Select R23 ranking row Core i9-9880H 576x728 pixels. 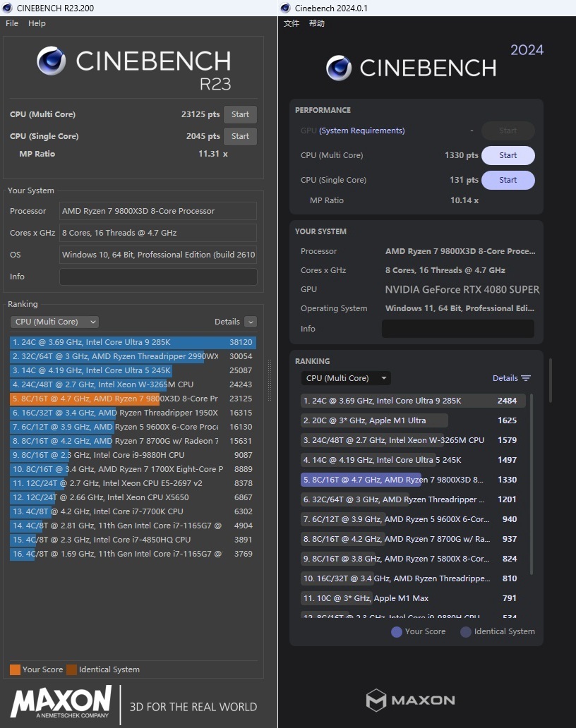point(133,455)
